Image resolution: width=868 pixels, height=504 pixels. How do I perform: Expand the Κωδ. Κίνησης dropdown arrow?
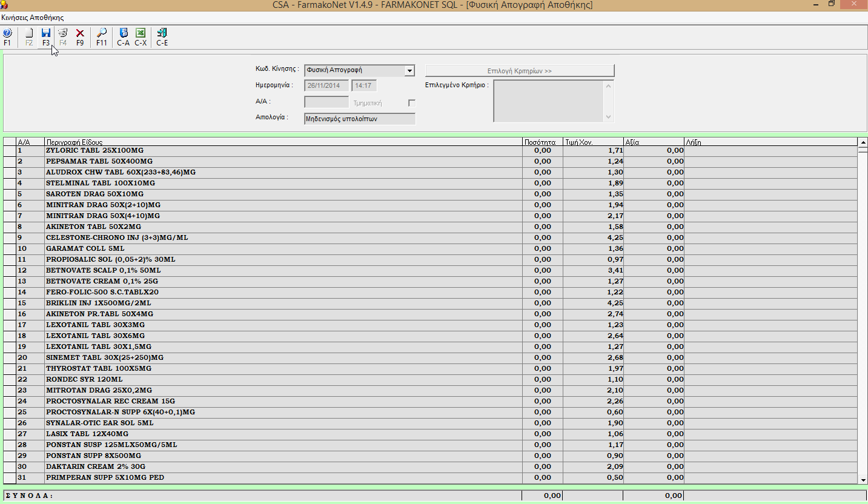coord(409,70)
